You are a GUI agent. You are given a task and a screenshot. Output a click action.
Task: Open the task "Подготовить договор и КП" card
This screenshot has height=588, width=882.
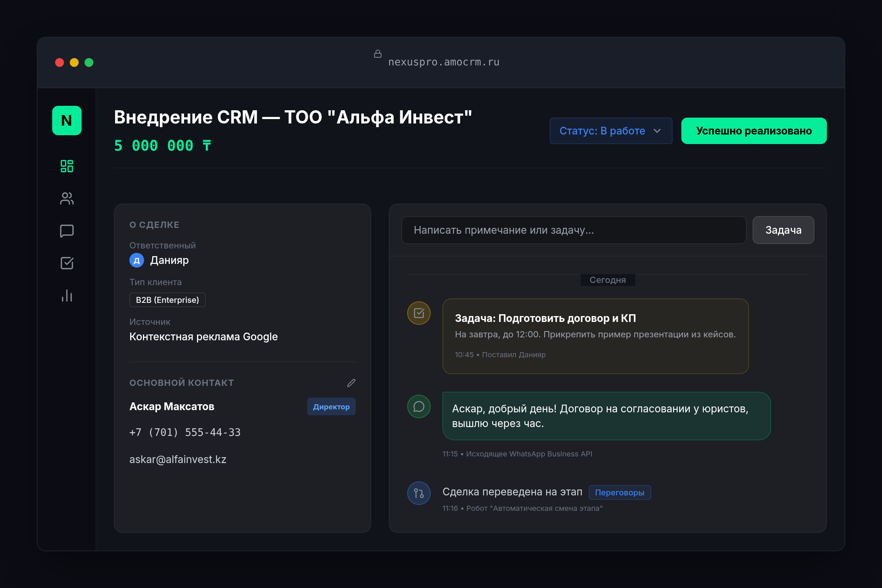(595, 336)
